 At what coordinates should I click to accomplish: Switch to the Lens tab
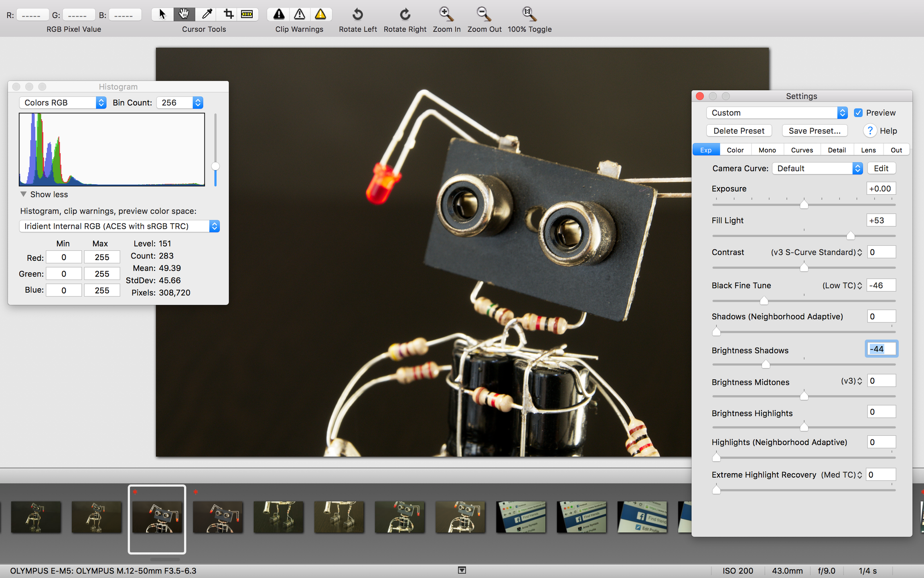click(868, 150)
